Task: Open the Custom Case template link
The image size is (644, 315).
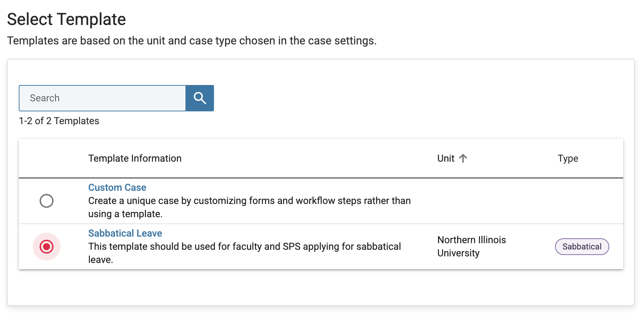Action: (x=117, y=188)
